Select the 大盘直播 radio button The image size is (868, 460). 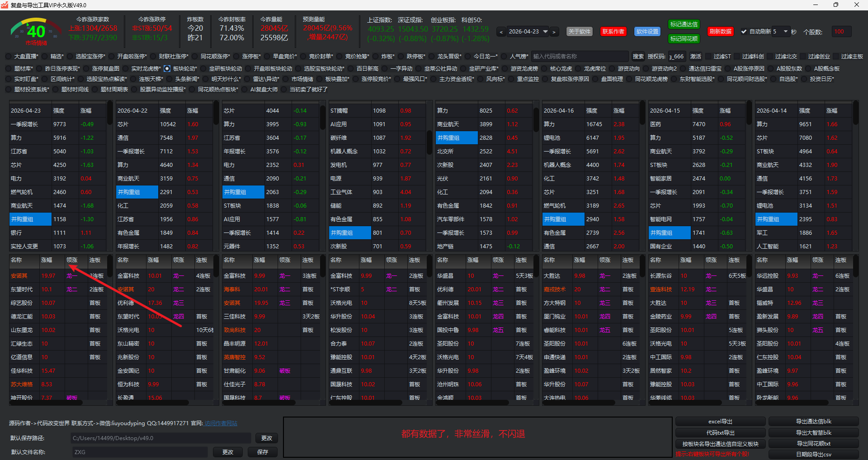[x=9, y=57]
